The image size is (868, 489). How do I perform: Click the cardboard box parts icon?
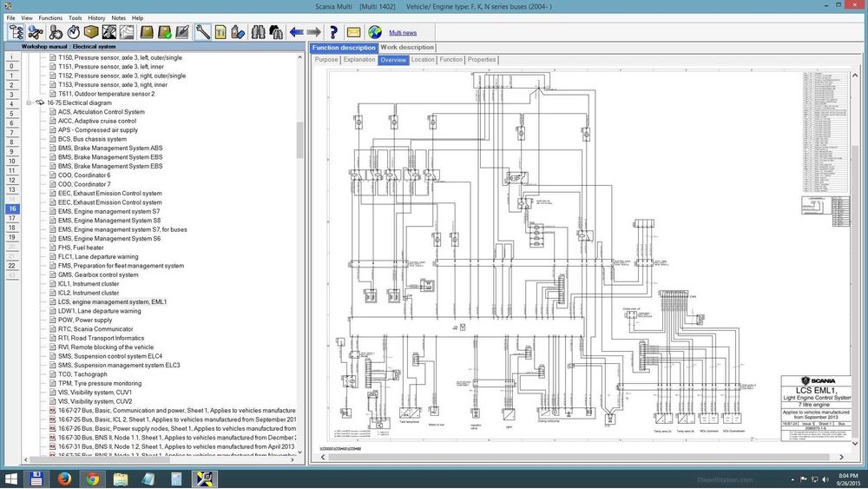click(x=90, y=32)
